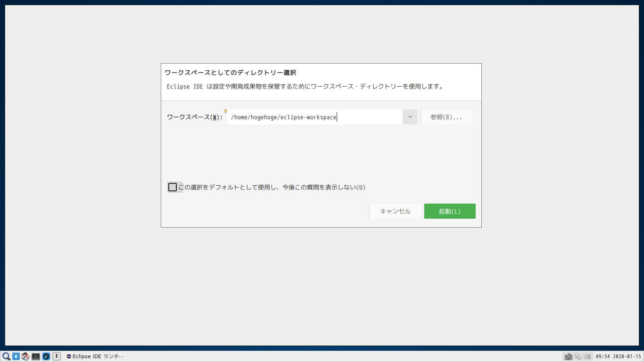Select the Eclipse IDE launcher taskbar entry

click(95, 356)
